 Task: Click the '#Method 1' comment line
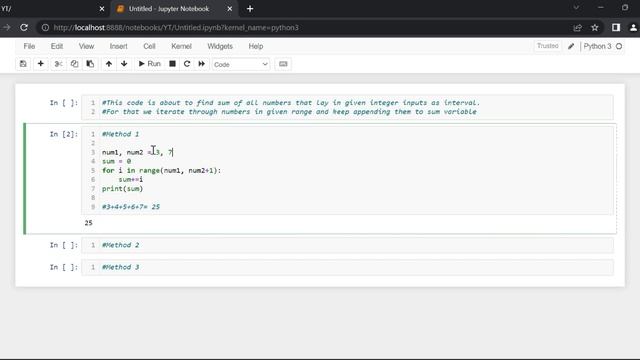click(120, 134)
